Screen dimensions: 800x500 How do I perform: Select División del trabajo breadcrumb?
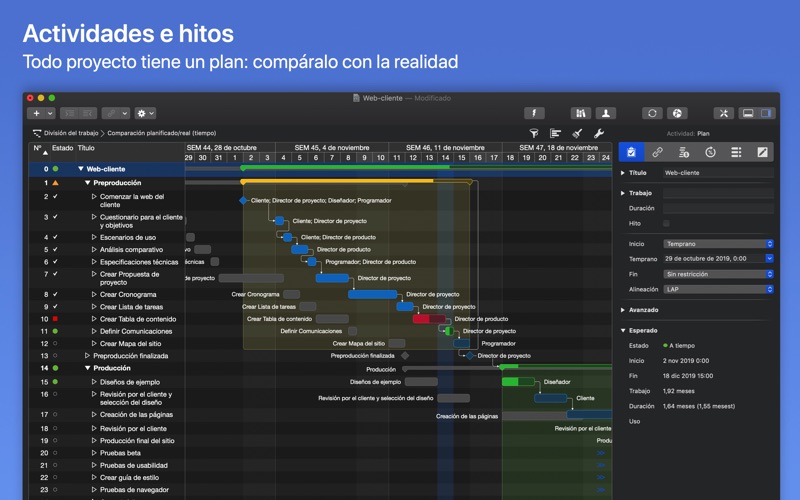click(x=71, y=133)
